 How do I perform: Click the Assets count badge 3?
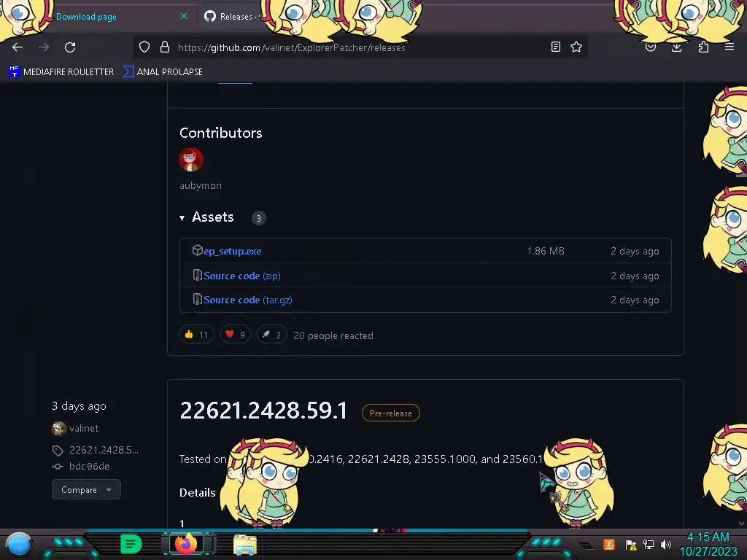259,218
